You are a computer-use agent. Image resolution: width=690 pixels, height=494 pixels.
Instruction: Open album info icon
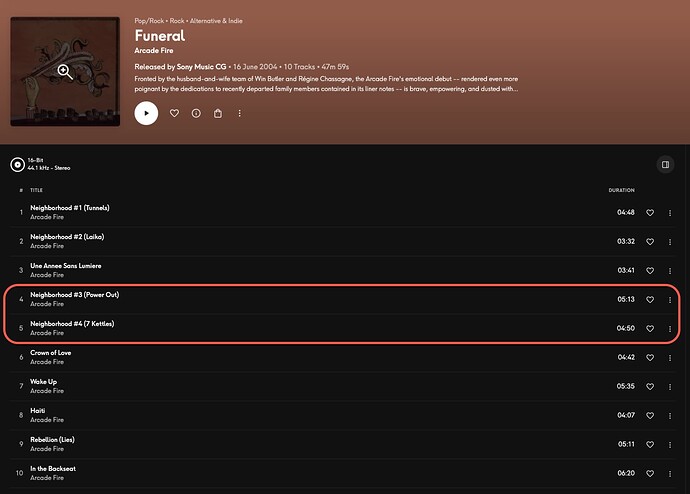pyautogui.click(x=196, y=113)
